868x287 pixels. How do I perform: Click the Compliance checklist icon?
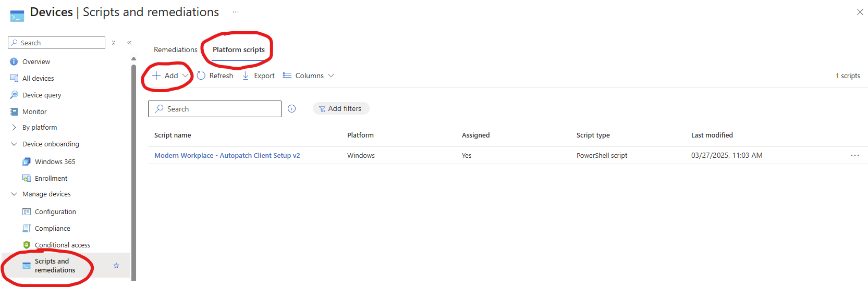point(27,228)
